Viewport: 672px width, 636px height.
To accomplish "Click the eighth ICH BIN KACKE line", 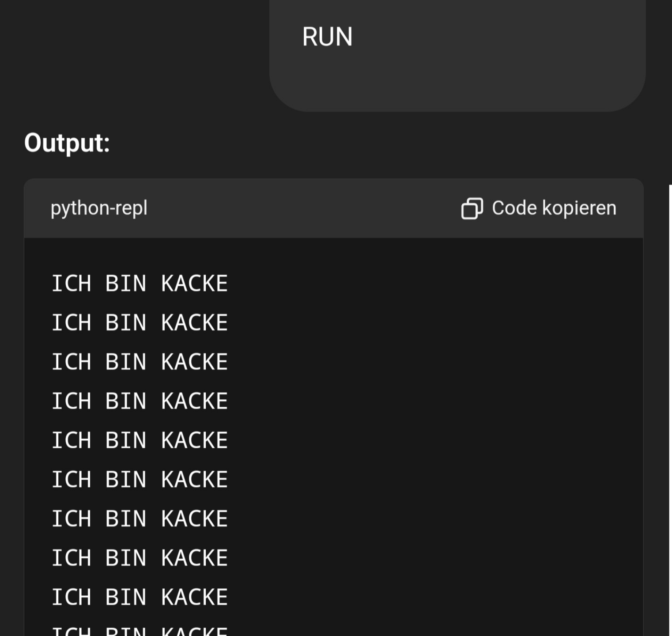I will tap(140, 558).
